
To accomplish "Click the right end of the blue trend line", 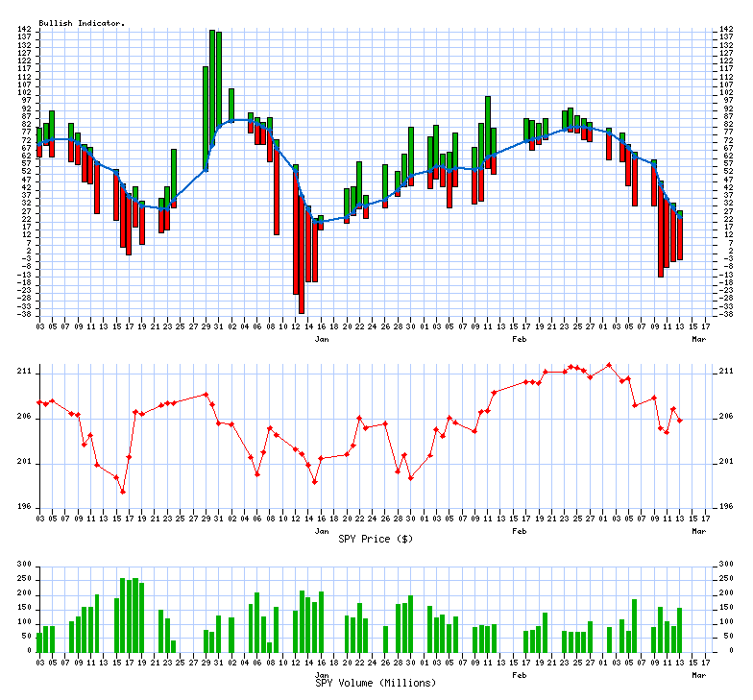I will pyautogui.click(x=679, y=215).
